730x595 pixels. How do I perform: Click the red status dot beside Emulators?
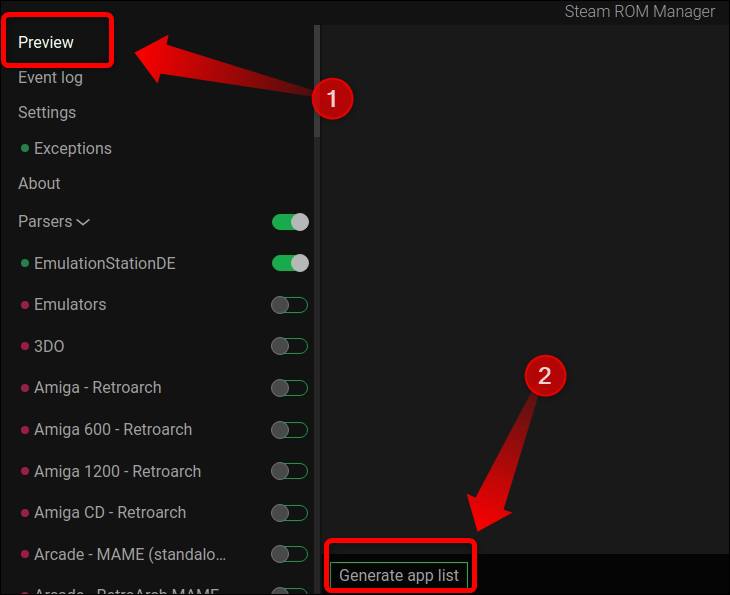click(x=25, y=305)
